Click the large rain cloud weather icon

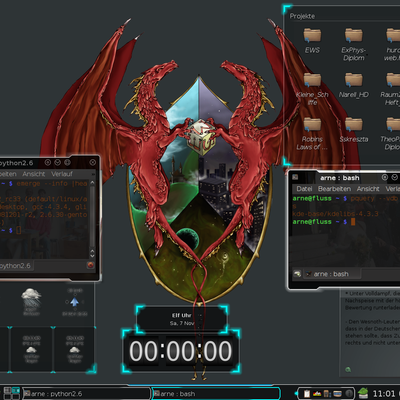pyautogui.click(x=31, y=298)
